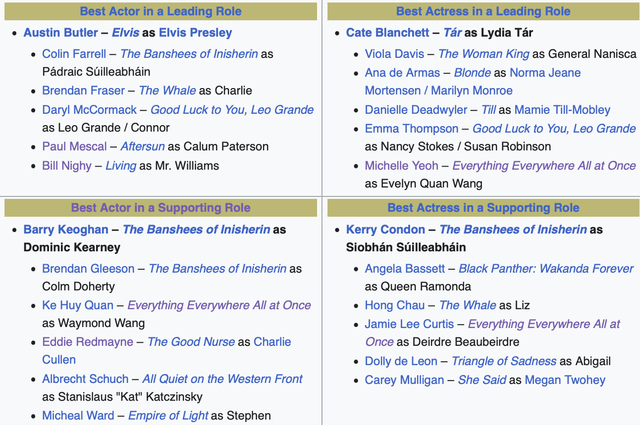Open The Banshees of Inisherin link next to Barry Keoghan
This screenshot has height=425, width=640.
point(196,229)
